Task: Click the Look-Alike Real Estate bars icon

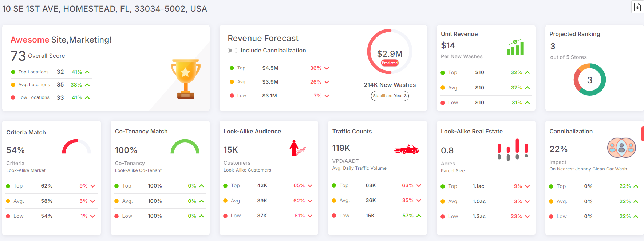Action: pos(513,149)
